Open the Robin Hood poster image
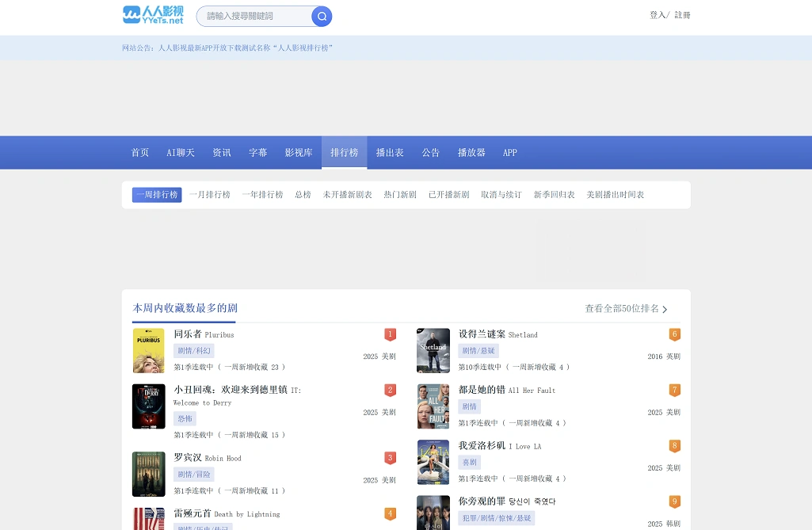This screenshot has width=812, height=530. 148,474
